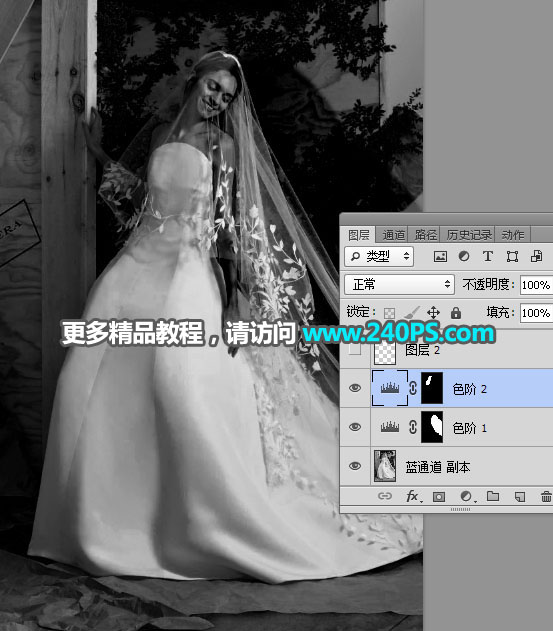Click the 色阶 2 mask link icon
553x631 pixels.
tap(413, 388)
